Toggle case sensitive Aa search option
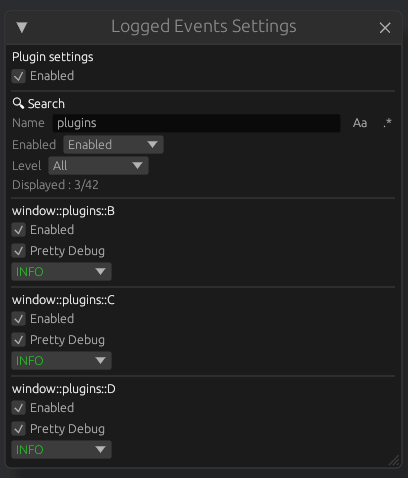Image resolution: width=408 pixels, height=478 pixels. (x=360, y=123)
